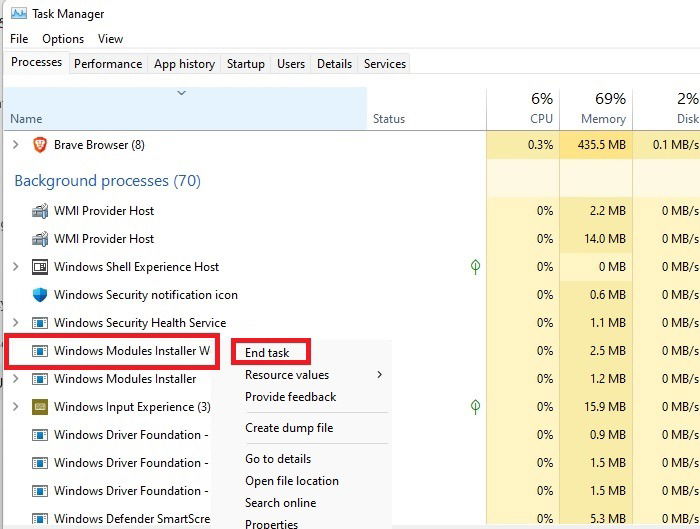The height and width of the screenshot is (529, 700).
Task: Click the Task Manager title bar icon
Action: click(18, 13)
